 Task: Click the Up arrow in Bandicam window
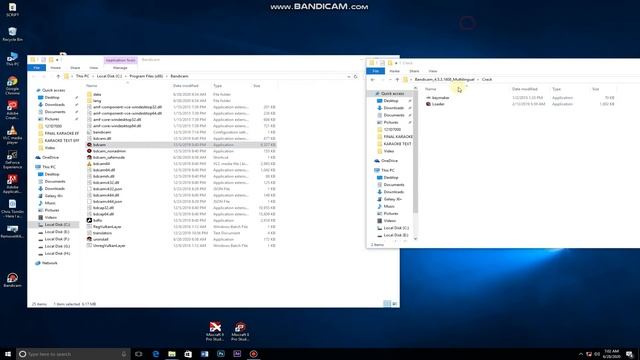(58, 76)
